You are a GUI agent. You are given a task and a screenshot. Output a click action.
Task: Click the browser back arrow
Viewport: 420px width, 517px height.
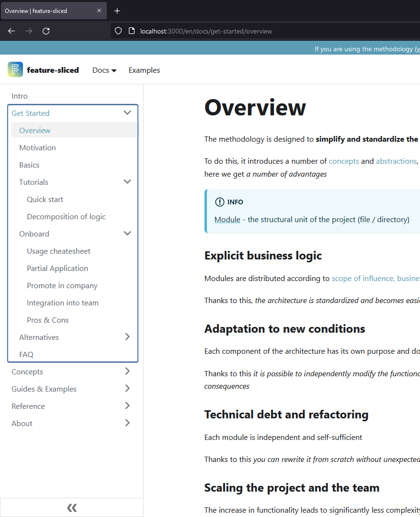point(11,31)
